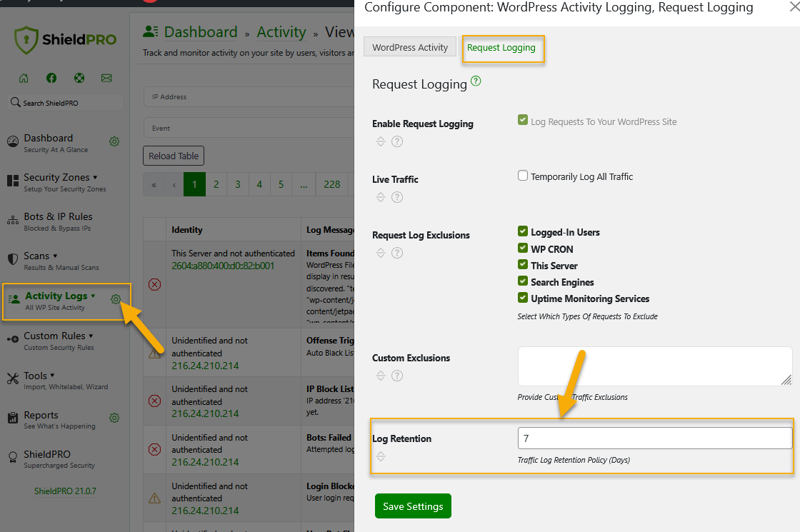The width and height of the screenshot is (800, 532).
Task: Click the home icon under ShieldPRO logo
Action: [x=24, y=78]
